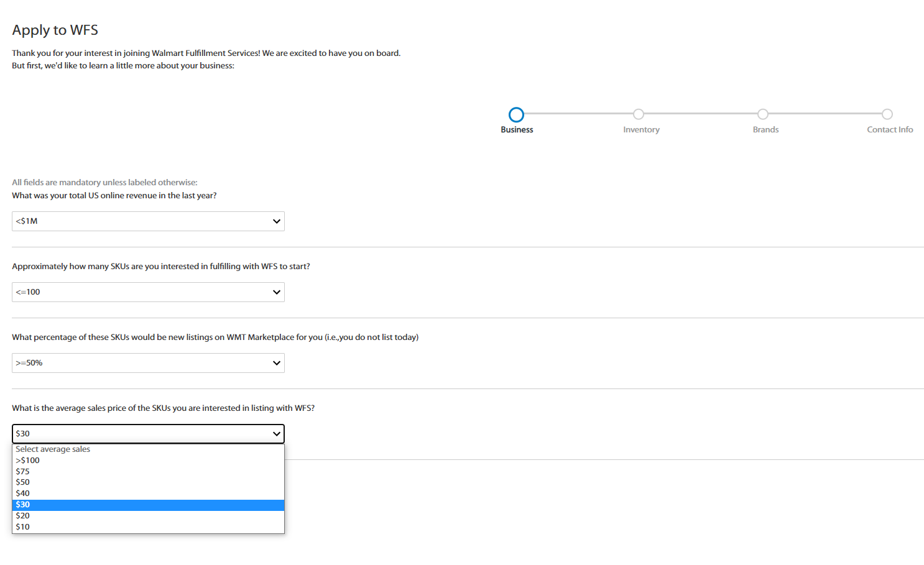Choose >$100 from the price list
Screen dimensions: 924x565
tap(148, 461)
